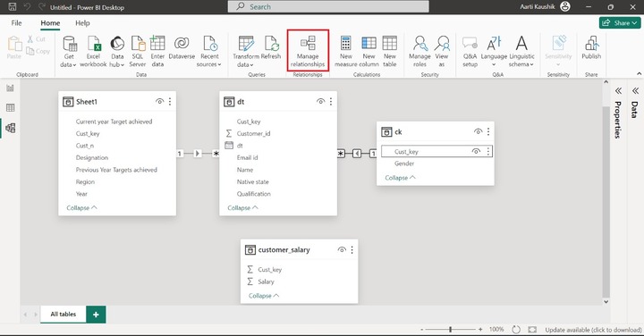Image resolution: width=644 pixels, height=336 pixels.
Task: Switch to Model view in sidebar
Action: pyautogui.click(x=10, y=128)
